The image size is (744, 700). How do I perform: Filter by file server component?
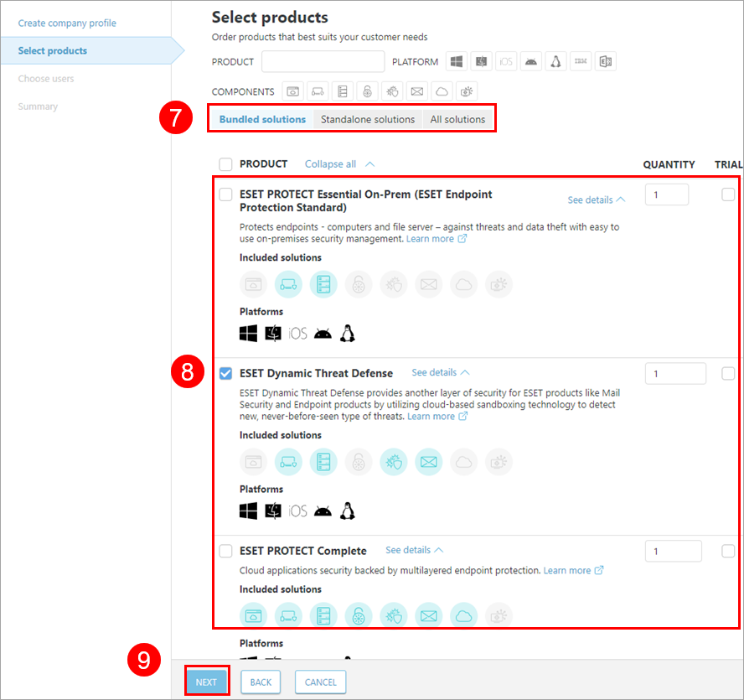point(343,91)
